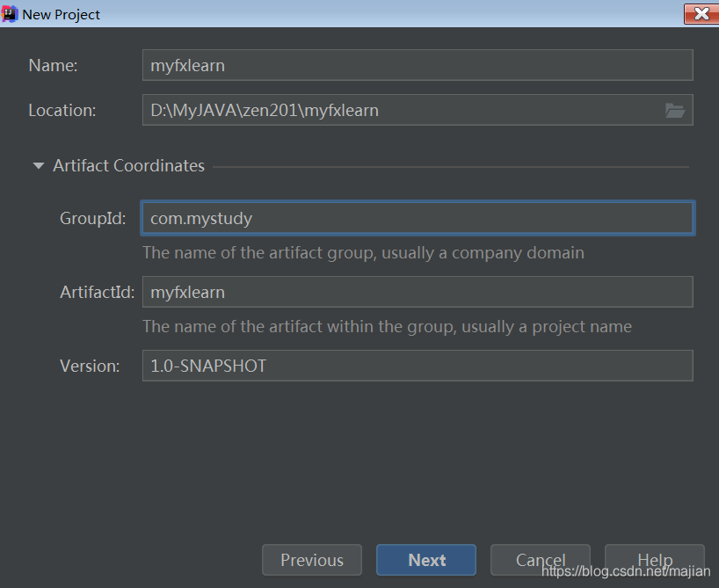Screen dimensions: 719x588
Task: Click the 'New Project' title text
Action: [61, 15]
